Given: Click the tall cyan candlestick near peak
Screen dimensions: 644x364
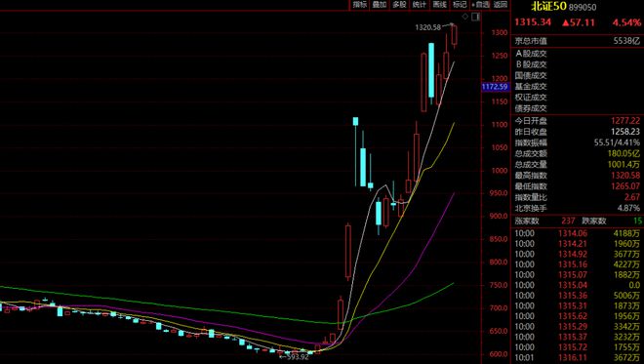Looking at the screenshot, I should pyautogui.click(x=431, y=70).
